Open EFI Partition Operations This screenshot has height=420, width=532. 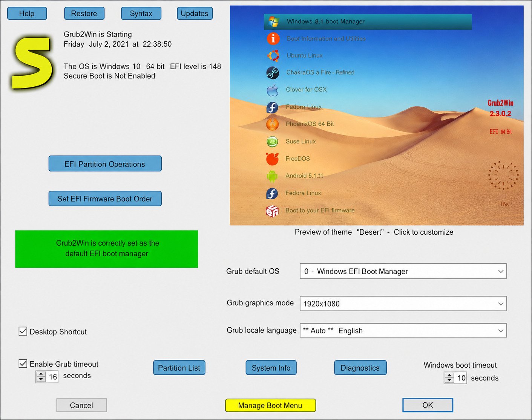point(105,164)
